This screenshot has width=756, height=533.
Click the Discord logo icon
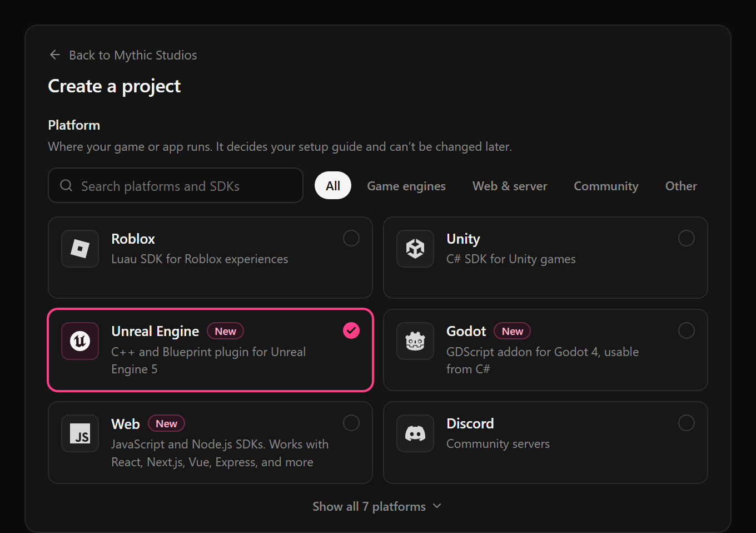(x=415, y=433)
